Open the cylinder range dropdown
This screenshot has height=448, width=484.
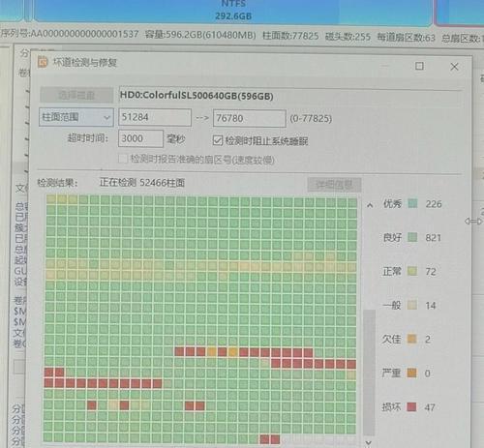point(76,117)
